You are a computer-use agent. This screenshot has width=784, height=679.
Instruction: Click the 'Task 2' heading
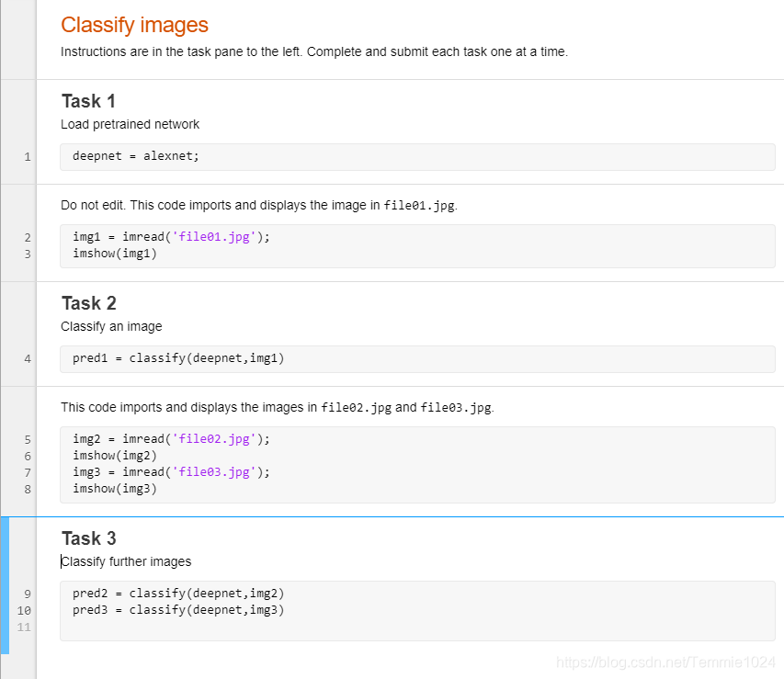[88, 303]
